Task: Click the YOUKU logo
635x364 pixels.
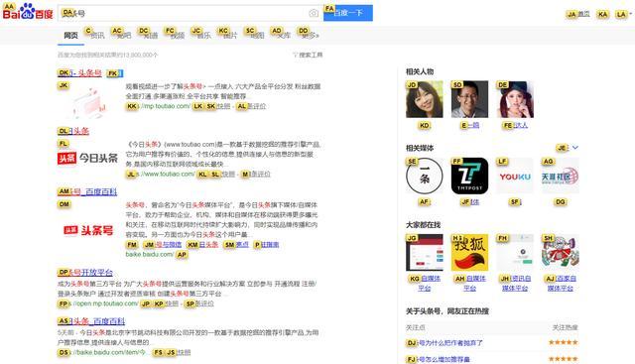Action: click(x=515, y=176)
